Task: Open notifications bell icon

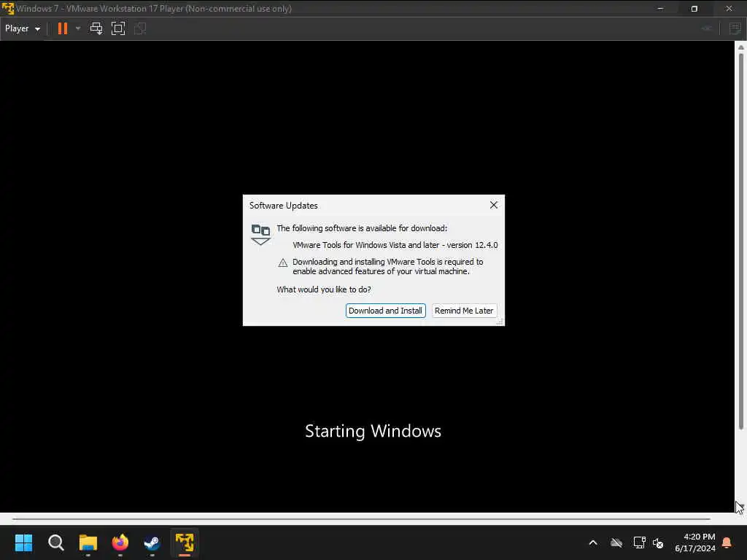Action: click(727, 542)
